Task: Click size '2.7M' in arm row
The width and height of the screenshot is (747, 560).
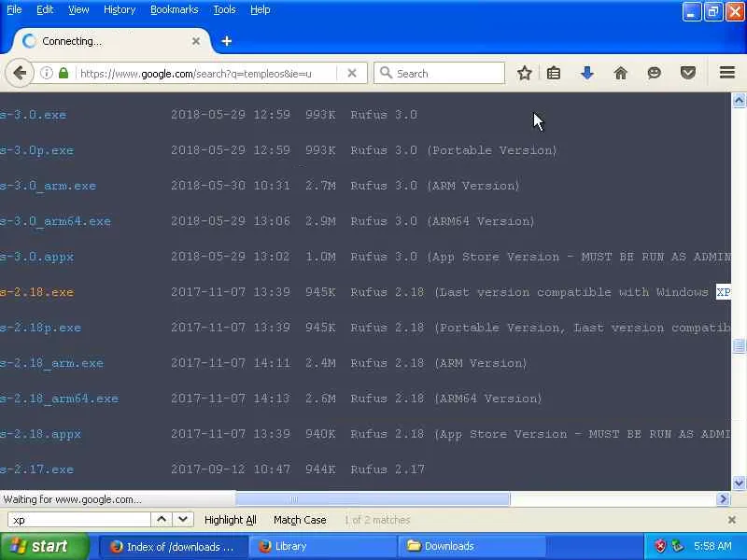Action: (x=320, y=186)
